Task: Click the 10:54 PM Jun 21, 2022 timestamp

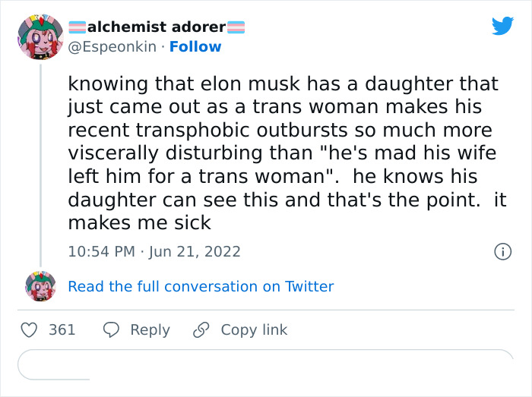Action: 154,251
